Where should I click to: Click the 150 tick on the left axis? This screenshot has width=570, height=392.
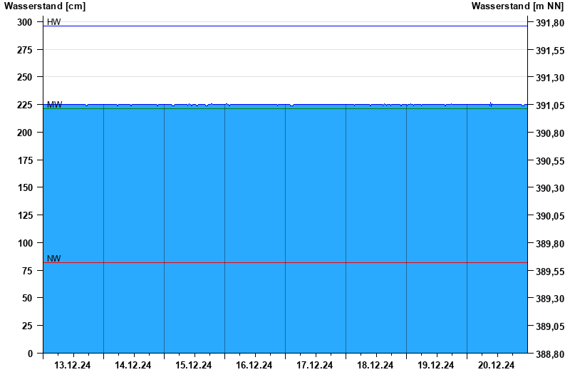(x=25, y=187)
